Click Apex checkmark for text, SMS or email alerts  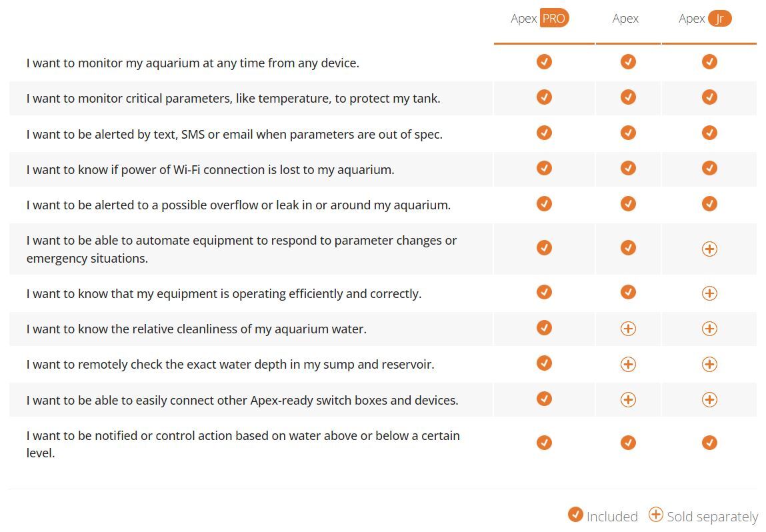tap(628, 133)
